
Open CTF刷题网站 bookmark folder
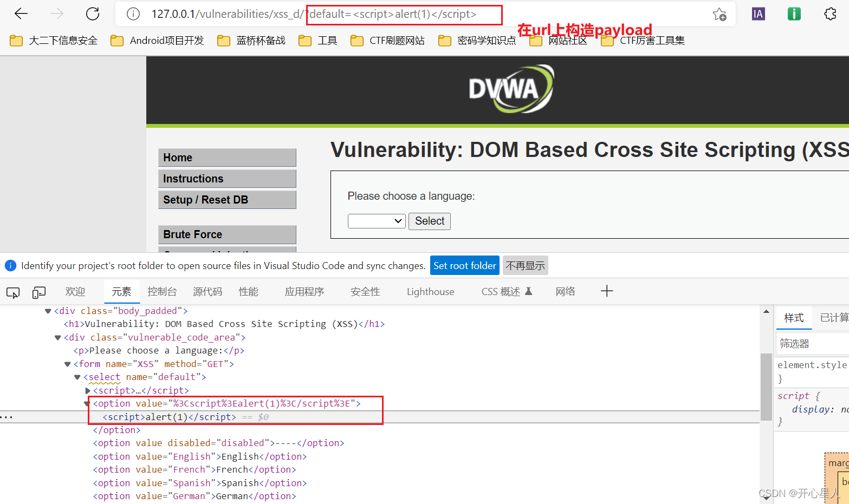[388, 41]
